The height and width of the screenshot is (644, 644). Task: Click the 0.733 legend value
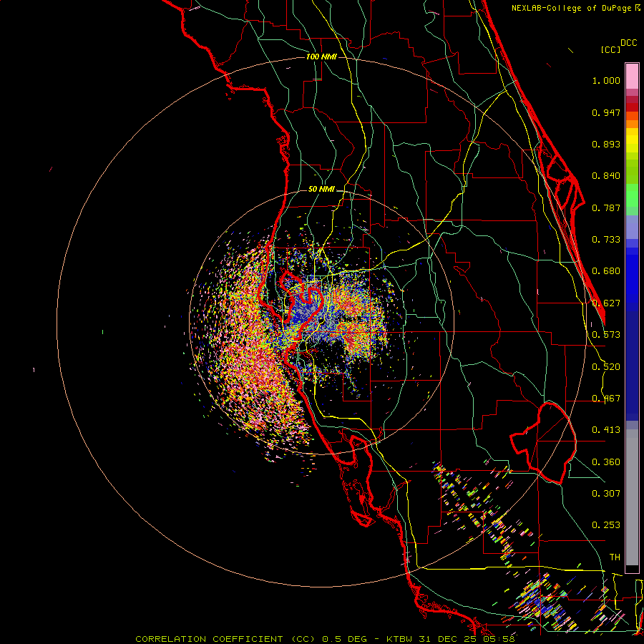point(606,240)
